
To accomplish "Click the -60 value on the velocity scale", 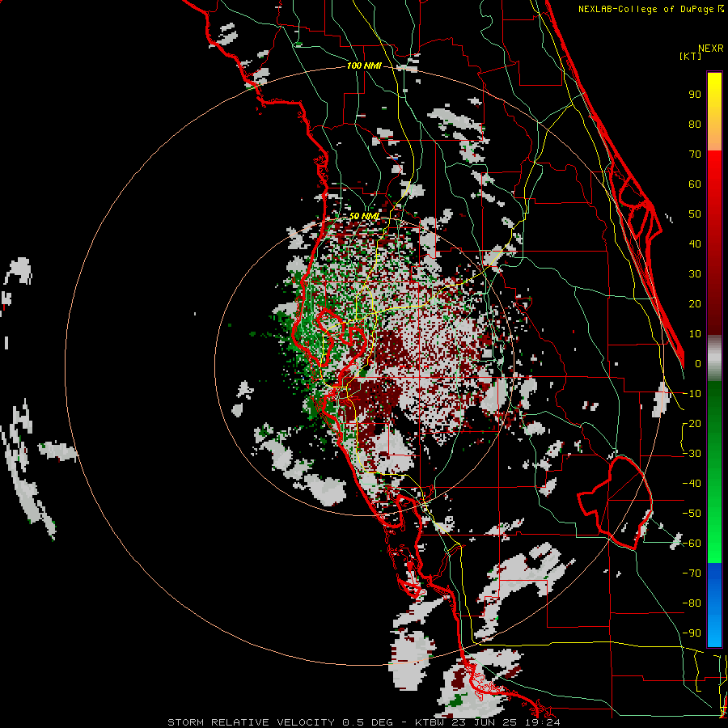I will click(x=692, y=544).
